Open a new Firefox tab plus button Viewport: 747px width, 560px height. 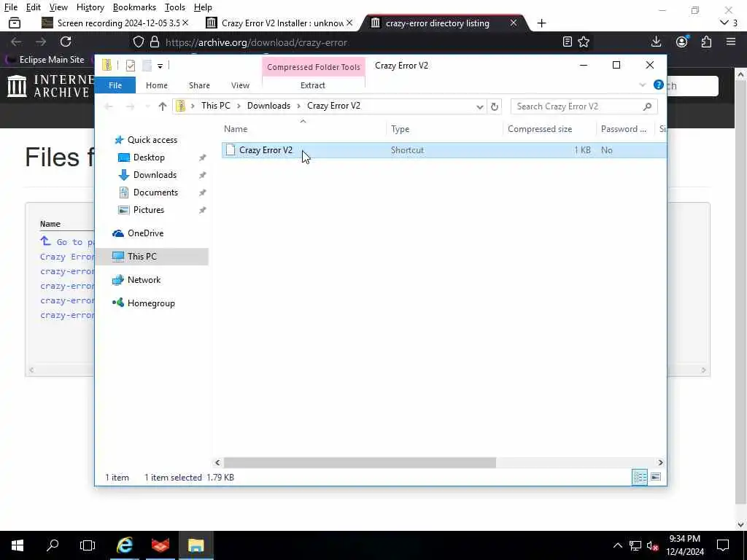[542, 23]
